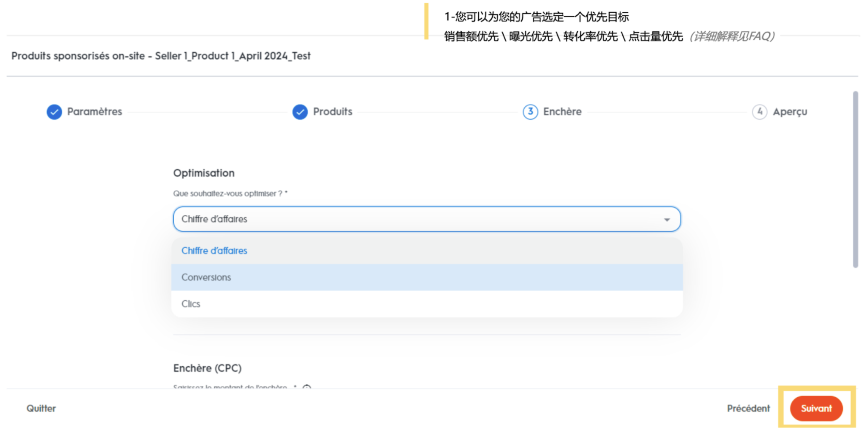Select Chiffre d'affaires option in list

pyautogui.click(x=214, y=251)
